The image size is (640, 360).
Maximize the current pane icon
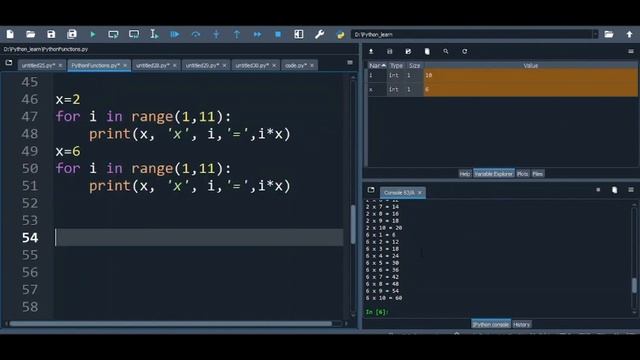coord(299,34)
